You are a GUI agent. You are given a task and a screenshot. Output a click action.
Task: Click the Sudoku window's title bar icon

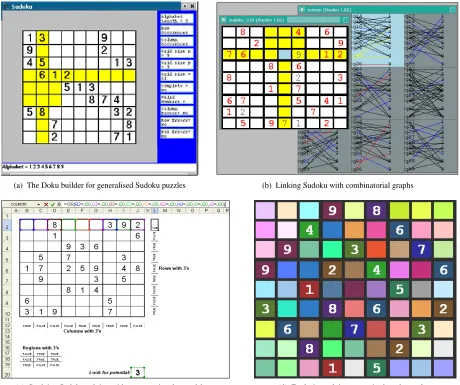coord(7,6)
